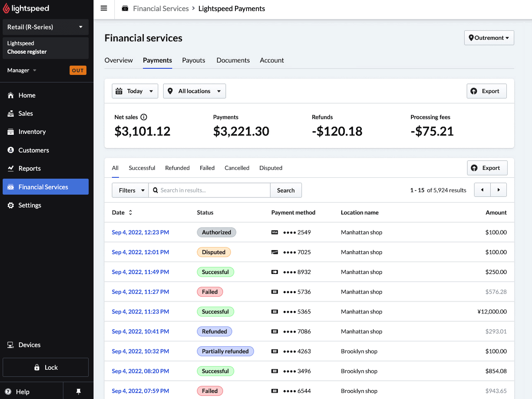
Task: Go to the previous results page
Action: coord(482,190)
